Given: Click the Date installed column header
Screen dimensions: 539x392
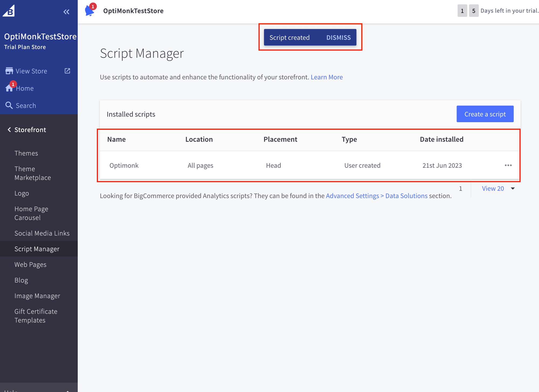Looking at the screenshot, I should pyautogui.click(x=441, y=139).
